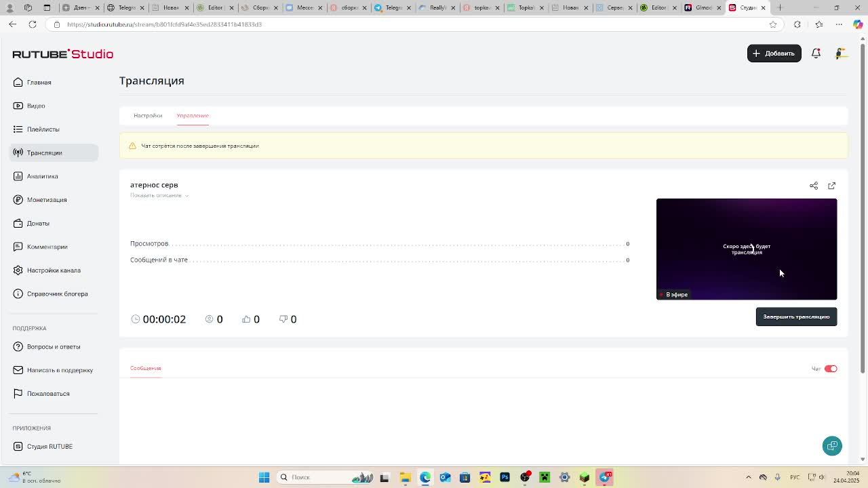868x488 pixels.
Task: Open File Explorer from taskbar
Action: coord(405,477)
